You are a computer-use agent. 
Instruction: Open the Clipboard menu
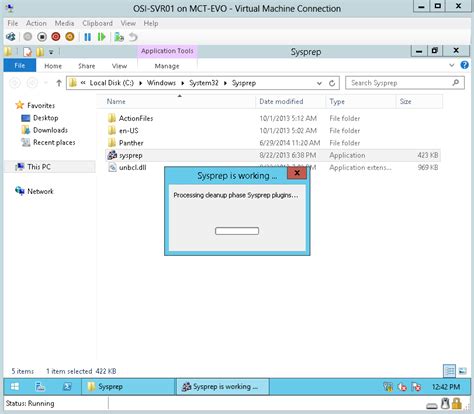click(x=97, y=23)
